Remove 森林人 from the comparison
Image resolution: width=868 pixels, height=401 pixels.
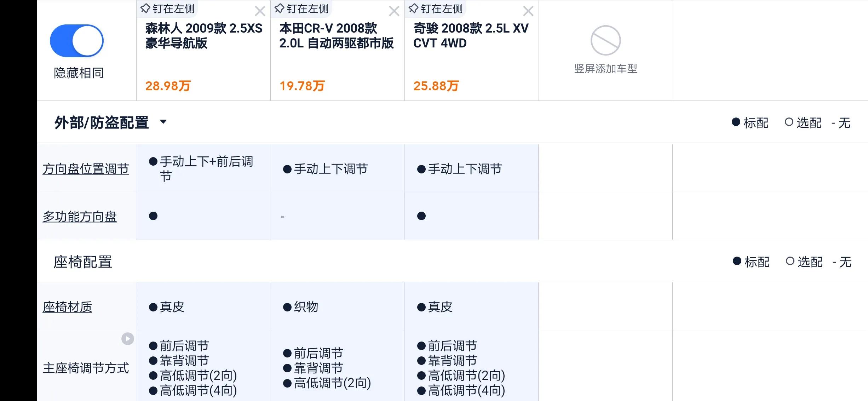[260, 11]
